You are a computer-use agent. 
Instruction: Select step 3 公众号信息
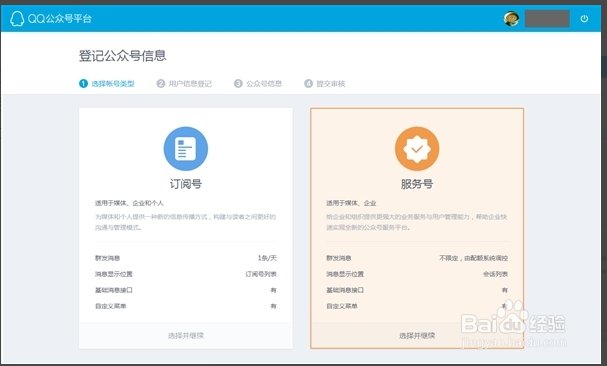[x=258, y=84]
